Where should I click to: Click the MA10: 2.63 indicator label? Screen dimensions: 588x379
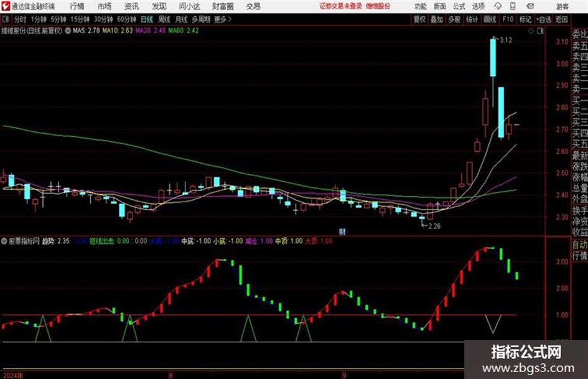tap(118, 30)
